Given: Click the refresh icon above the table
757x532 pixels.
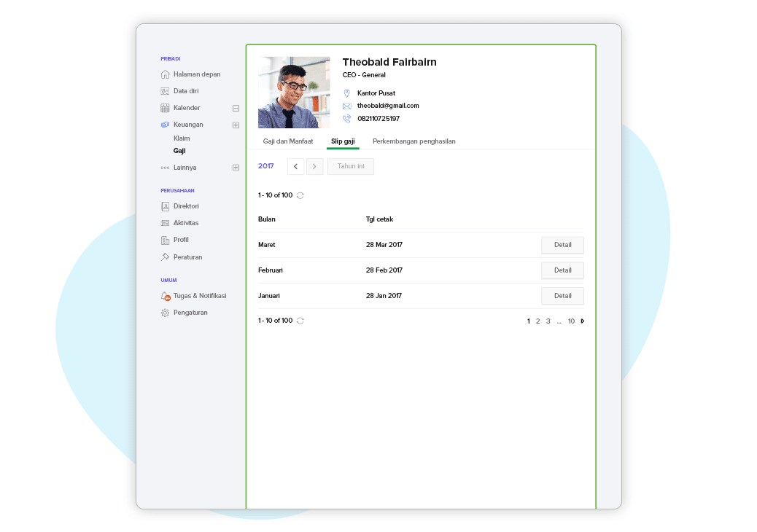Looking at the screenshot, I should [300, 195].
